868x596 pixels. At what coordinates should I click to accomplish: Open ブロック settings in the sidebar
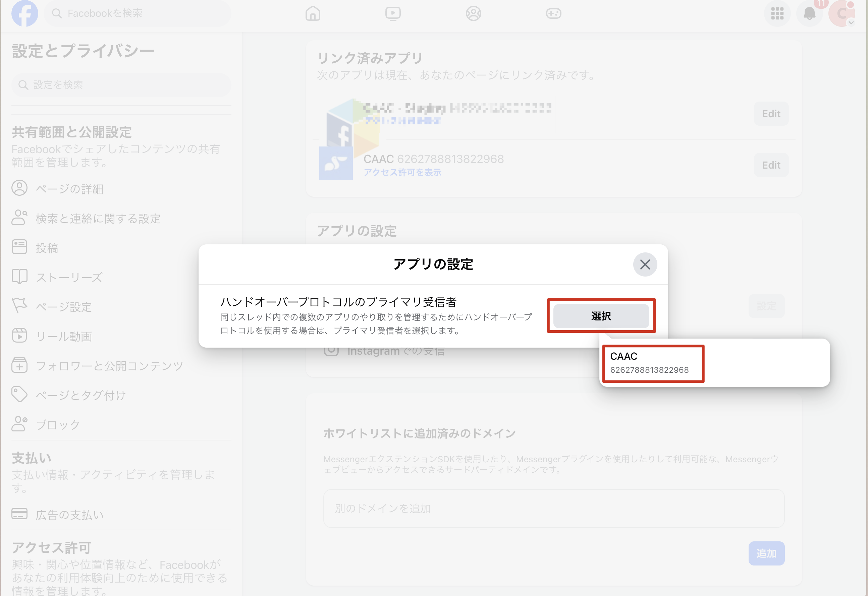(121, 425)
